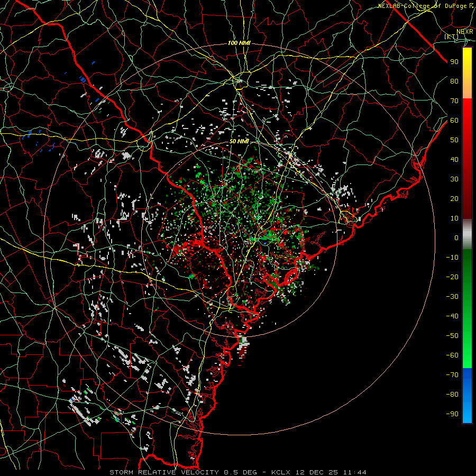Click the 50 NMI range ring label
476x476 pixels.
tap(239, 141)
